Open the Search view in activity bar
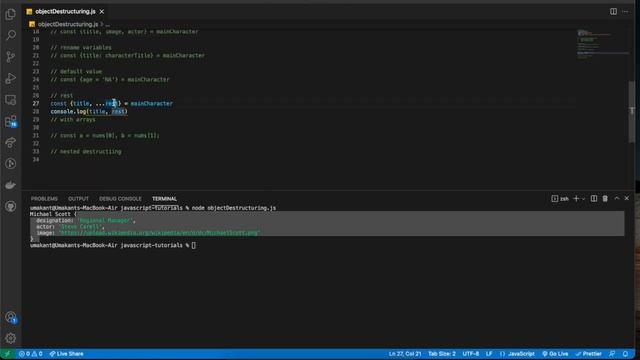 (x=11, y=35)
